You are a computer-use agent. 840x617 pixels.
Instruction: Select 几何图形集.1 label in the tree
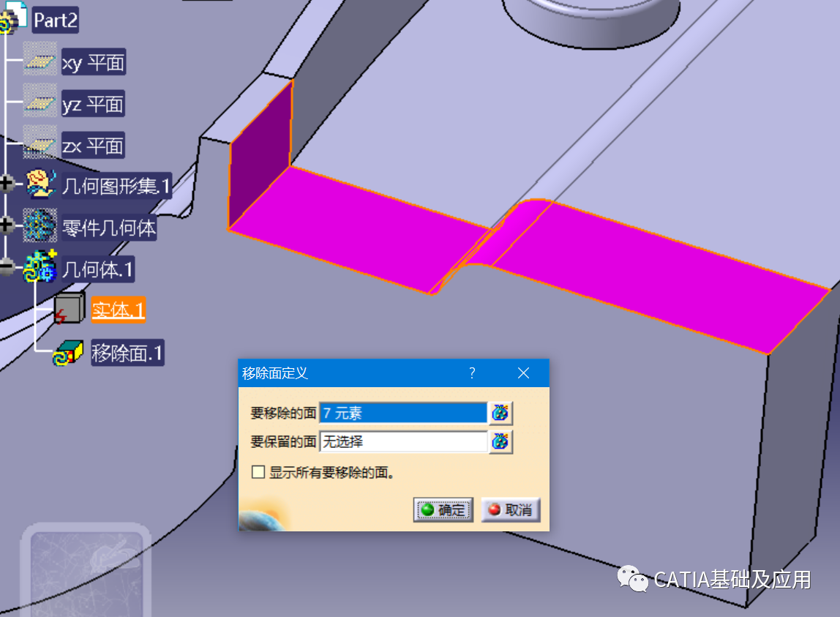(x=116, y=186)
